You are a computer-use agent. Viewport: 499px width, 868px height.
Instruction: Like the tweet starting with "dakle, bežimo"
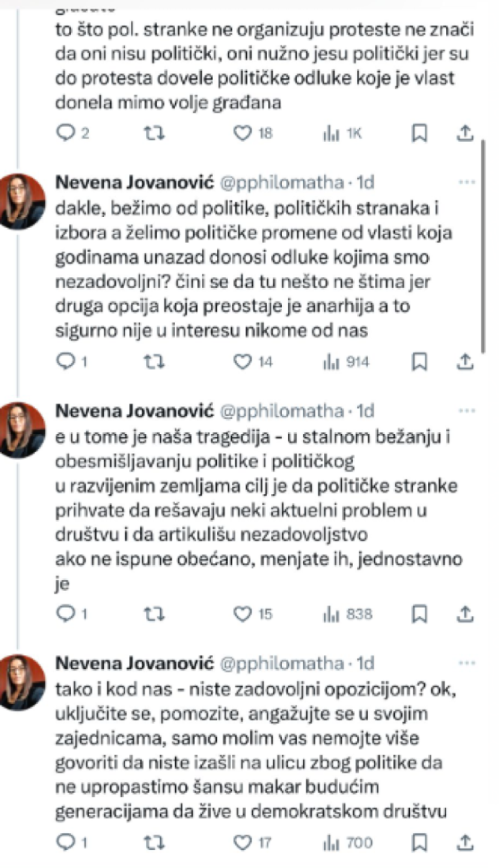243,361
